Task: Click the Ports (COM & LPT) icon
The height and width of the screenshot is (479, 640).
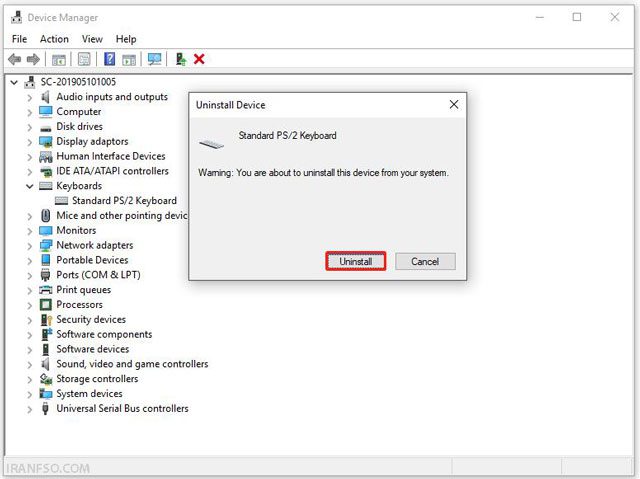Action: (46, 275)
